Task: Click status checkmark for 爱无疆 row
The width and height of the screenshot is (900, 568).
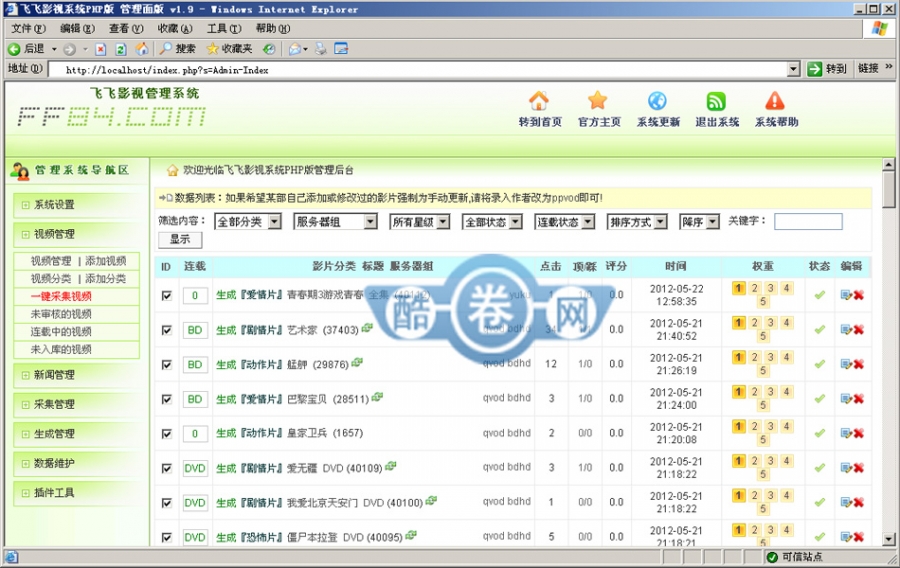Action: click(820, 468)
